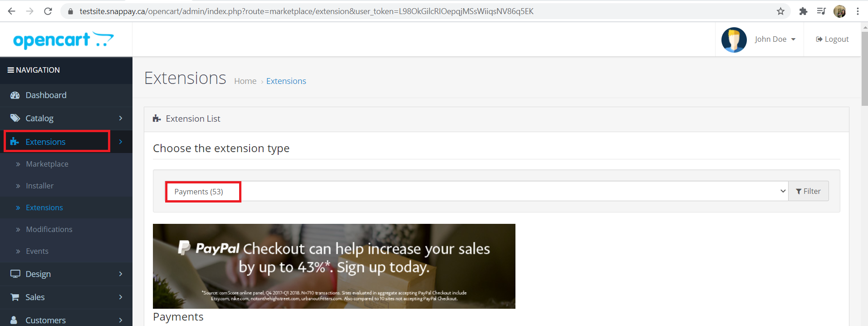
Task: Click the Extension List puzzle icon
Action: [x=157, y=119]
